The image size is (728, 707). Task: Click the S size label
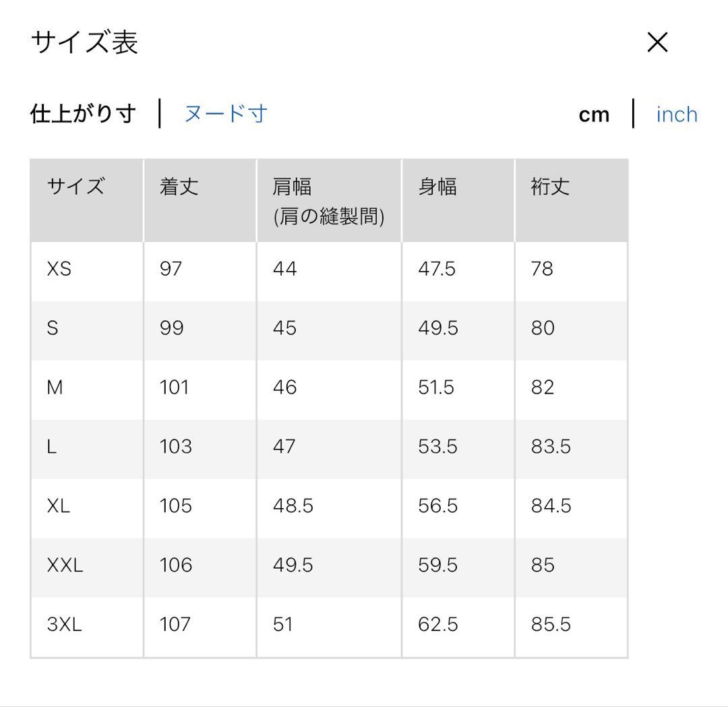(x=54, y=328)
